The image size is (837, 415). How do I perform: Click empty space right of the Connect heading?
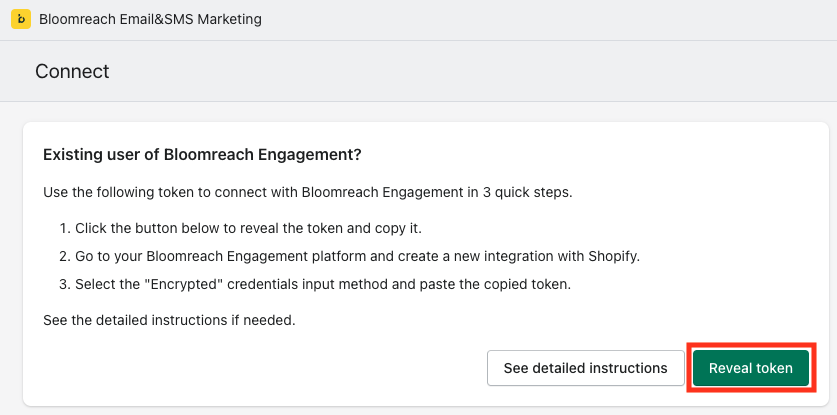450,71
